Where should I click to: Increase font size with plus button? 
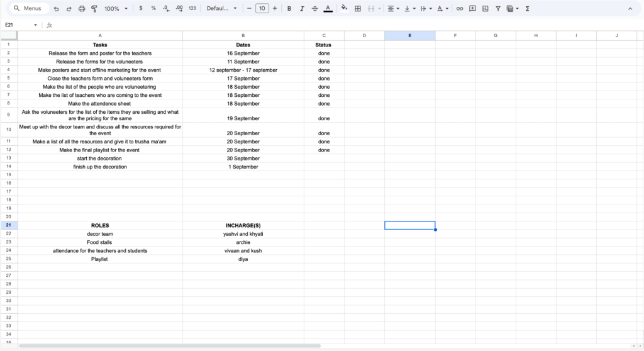coord(275,9)
